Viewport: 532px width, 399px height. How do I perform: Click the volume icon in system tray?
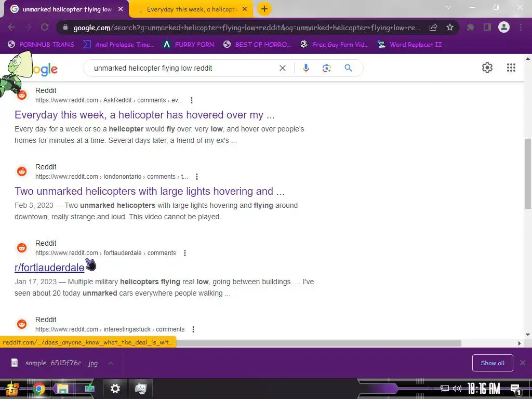457,389
